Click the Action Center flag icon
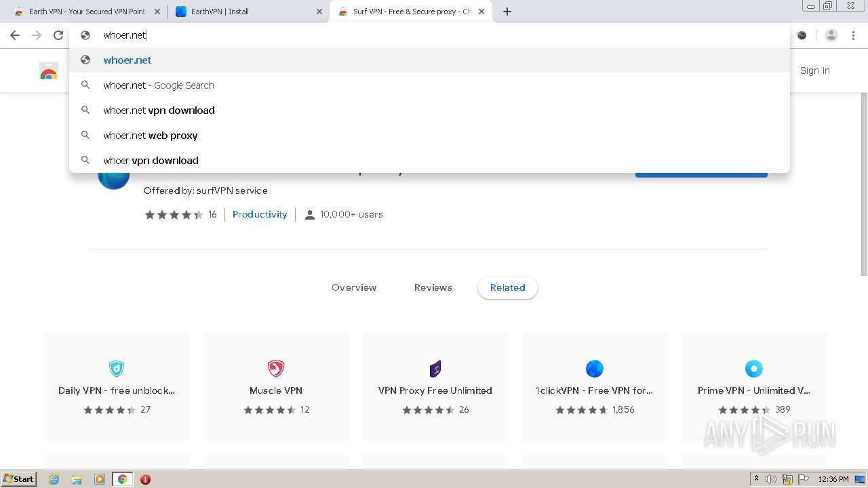Viewport: 868px width, 488px height. pyautogui.click(x=804, y=479)
